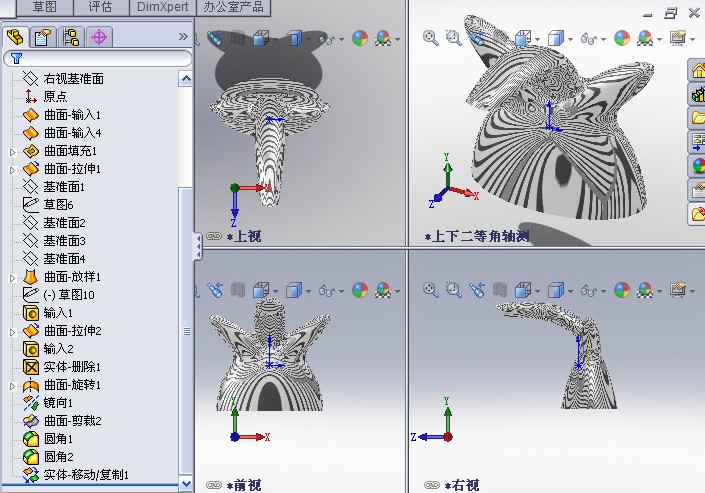
Task: Expand the 曲面-旋转1 feature node
Action: (x=13, y=386)
